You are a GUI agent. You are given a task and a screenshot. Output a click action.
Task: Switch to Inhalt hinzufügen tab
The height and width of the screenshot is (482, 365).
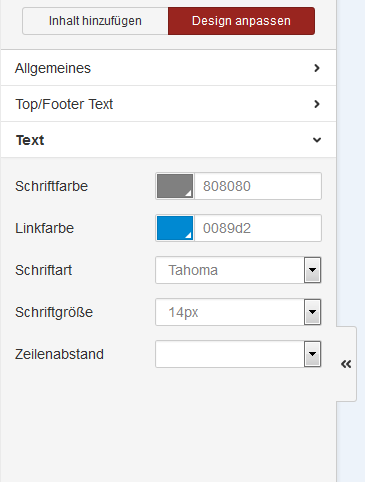pos(95,21)
